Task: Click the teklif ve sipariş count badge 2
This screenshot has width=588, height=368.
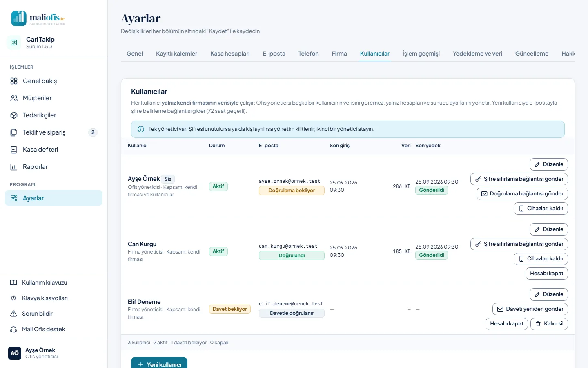Action: tap(93, 132)
